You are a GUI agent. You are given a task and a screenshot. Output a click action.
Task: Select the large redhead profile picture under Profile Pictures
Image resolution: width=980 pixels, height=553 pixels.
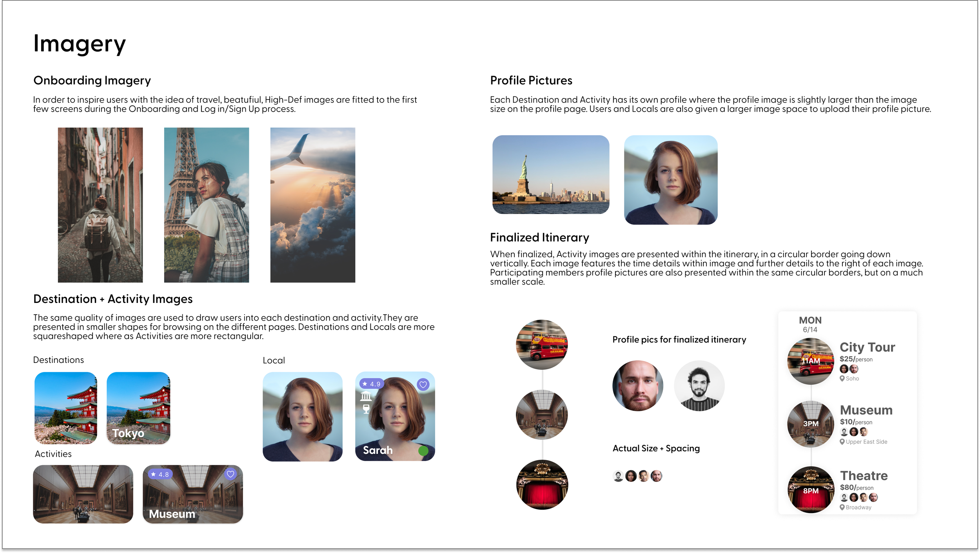[x=671, y=180]
